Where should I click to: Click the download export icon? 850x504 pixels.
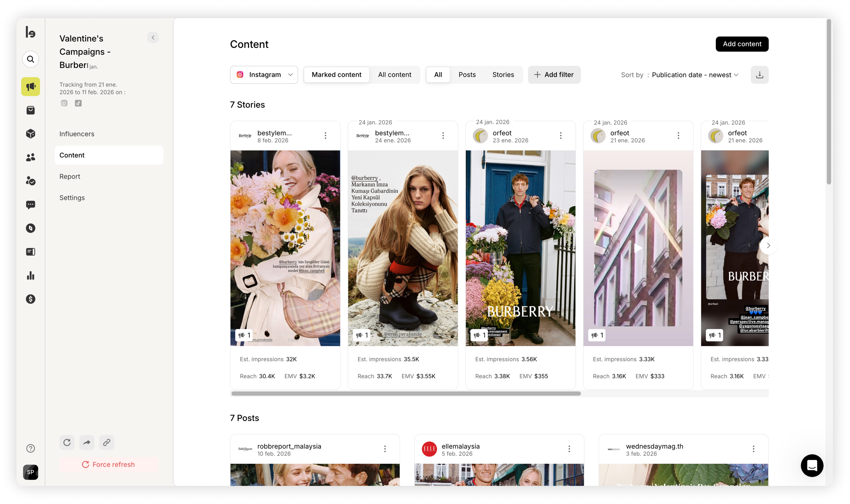759,75
